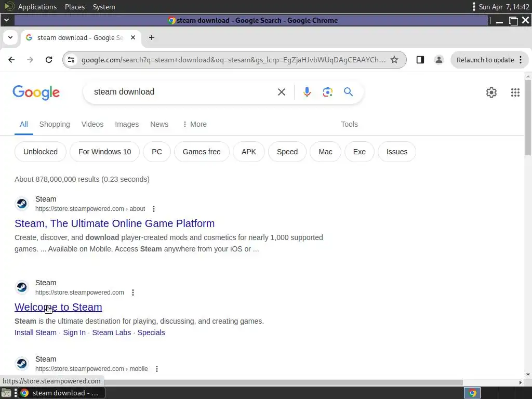Viewport: 532px width, 399px height.
Task: Open window menu chevron in title bar
Action: click(x=6, y=20)
